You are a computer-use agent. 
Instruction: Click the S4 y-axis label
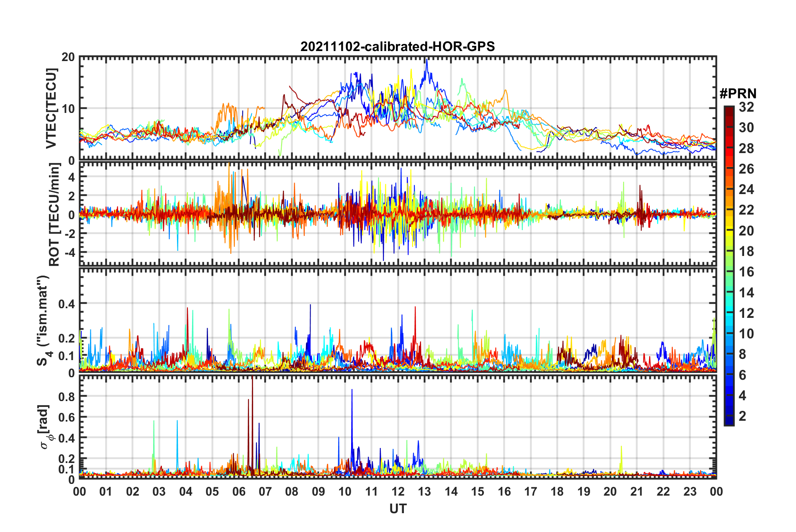[43, 321]
